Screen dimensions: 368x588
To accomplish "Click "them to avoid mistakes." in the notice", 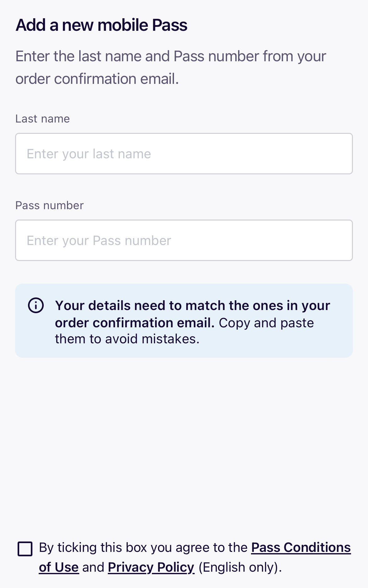I will tap(127, 339).
